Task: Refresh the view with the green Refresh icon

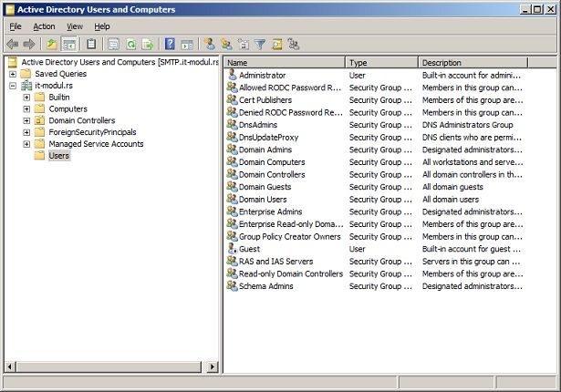Action: [131, 45]
